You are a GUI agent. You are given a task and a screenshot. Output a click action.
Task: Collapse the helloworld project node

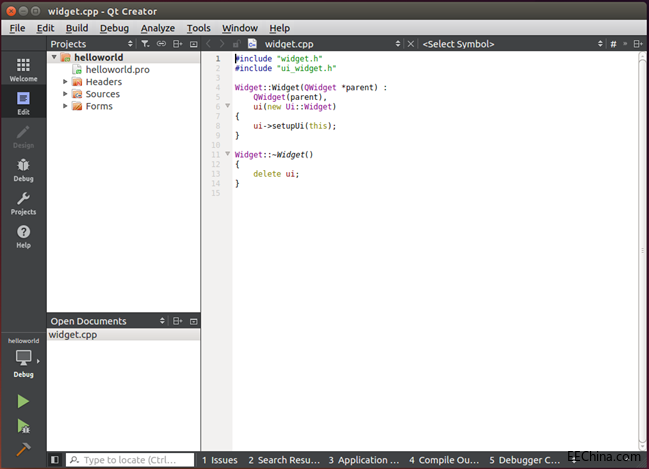54,57
